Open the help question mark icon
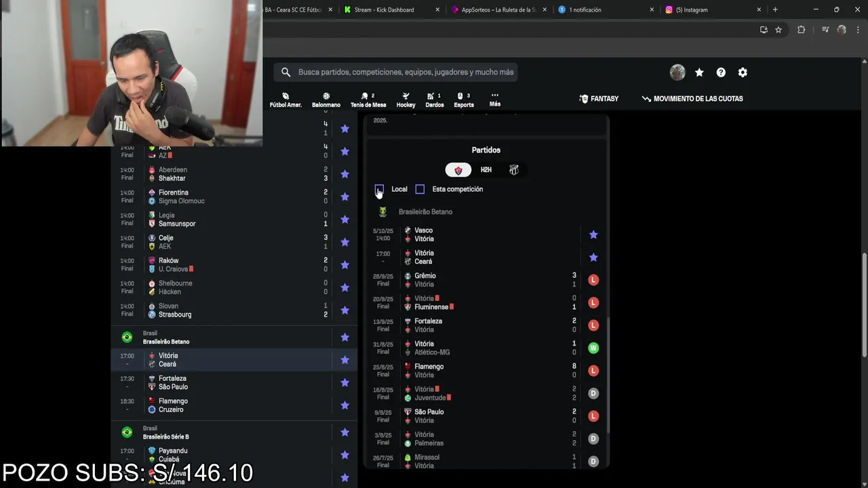Viewport: 868px width, 488px height. pyautogui.click(x=721, y=73)
